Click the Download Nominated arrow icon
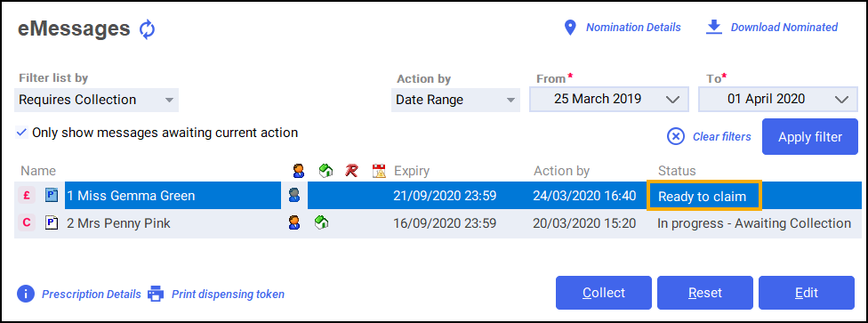 click(714, 28)
